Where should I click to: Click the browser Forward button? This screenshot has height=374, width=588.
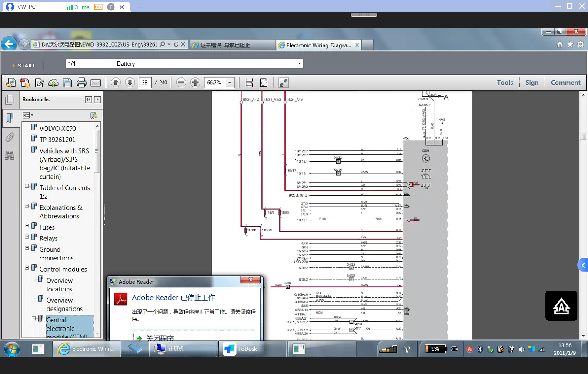[24, 44]
